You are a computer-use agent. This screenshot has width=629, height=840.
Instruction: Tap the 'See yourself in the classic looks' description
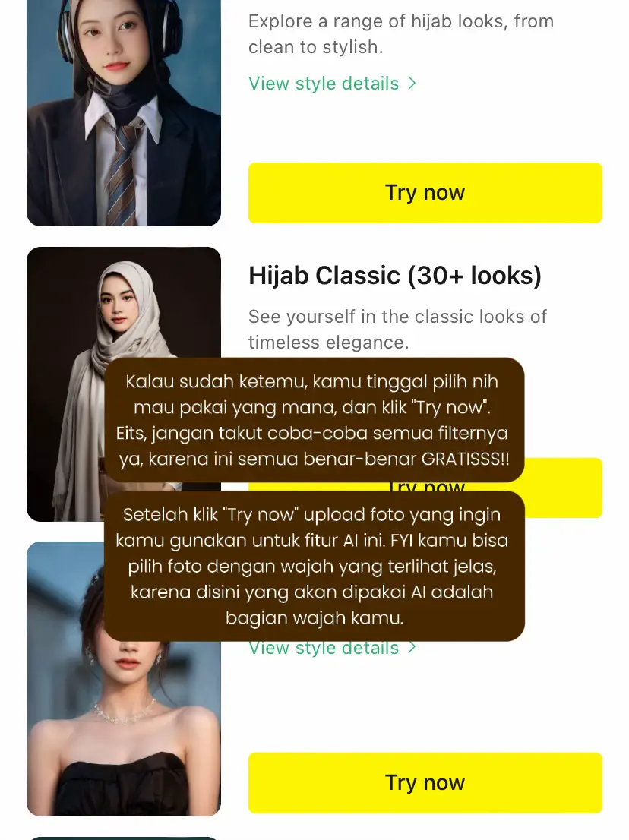tap(397, 329)
